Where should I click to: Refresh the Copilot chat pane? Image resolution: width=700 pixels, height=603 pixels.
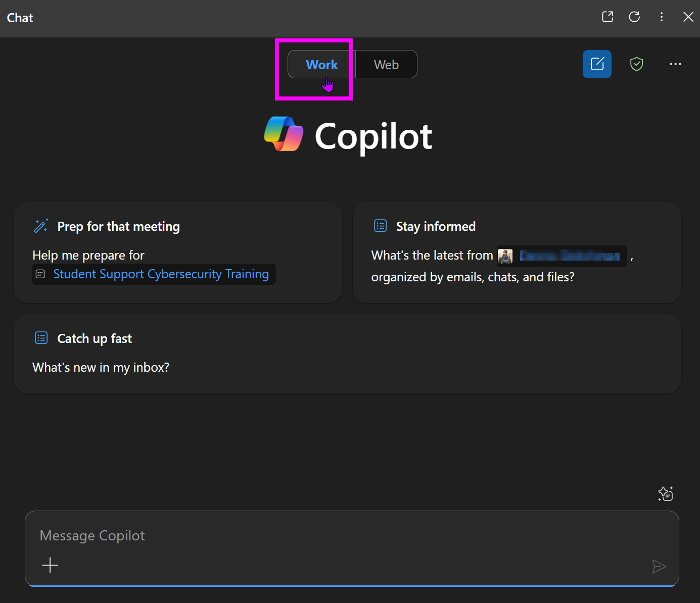click(634, 17)
